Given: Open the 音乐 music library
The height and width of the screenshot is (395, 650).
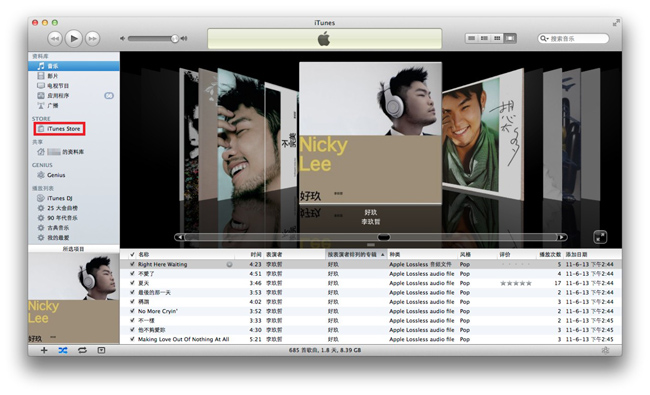Looking at the screenshot, I should [x=74, y=66].
